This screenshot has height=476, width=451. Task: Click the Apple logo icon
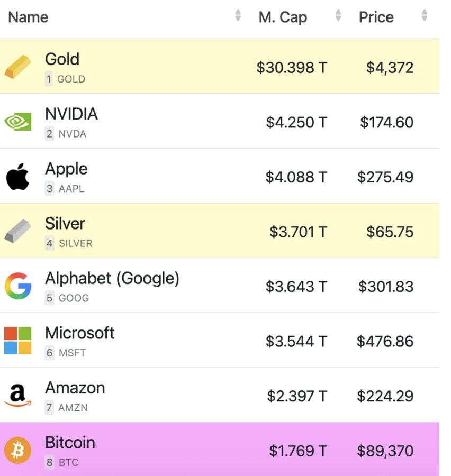coord(17,177)
